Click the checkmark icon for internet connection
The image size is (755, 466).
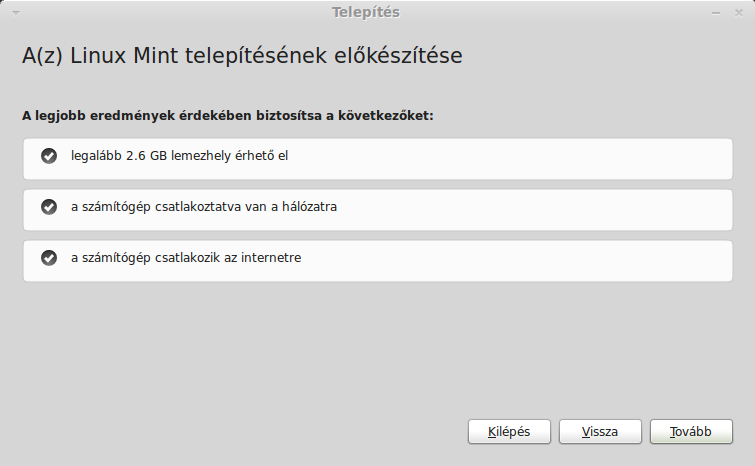[x=49, y=258]
